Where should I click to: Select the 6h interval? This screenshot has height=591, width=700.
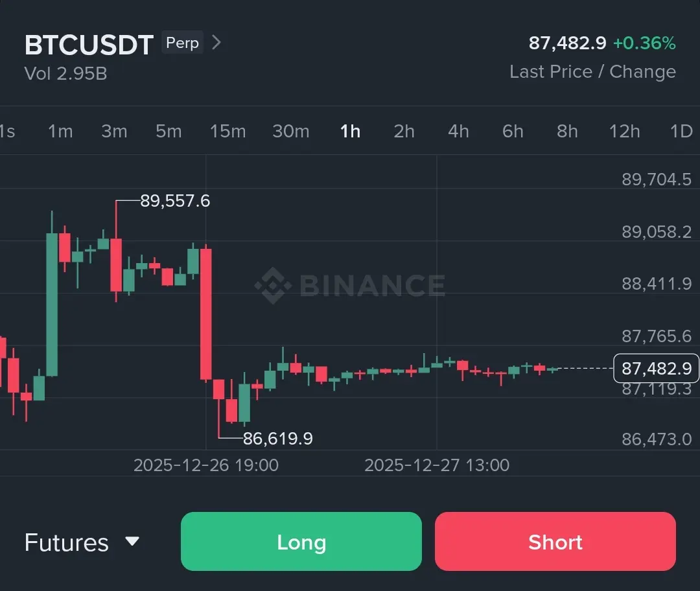pos(513,131)
